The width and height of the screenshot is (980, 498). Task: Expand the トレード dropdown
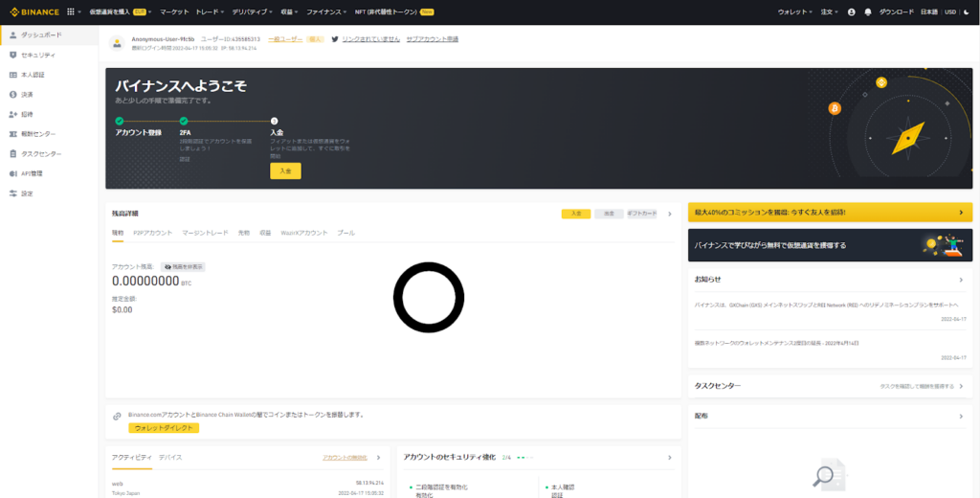[x=210, y=11]
